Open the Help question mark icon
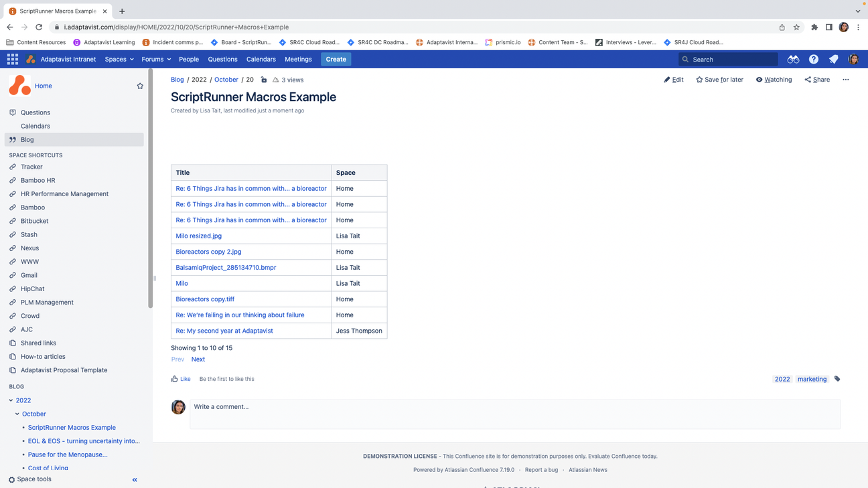868x488 pixels. click(x=813, y=59)
